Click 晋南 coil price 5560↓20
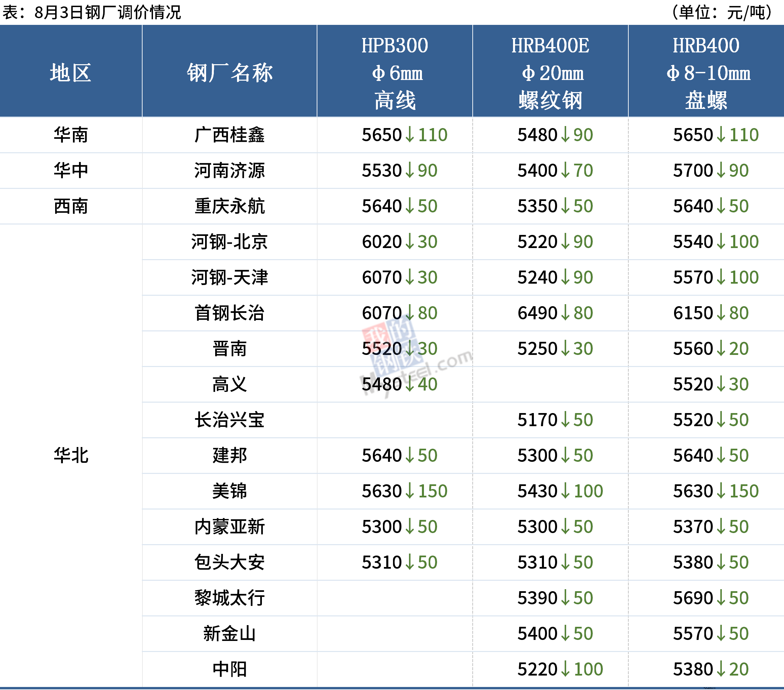 [711, 349]
